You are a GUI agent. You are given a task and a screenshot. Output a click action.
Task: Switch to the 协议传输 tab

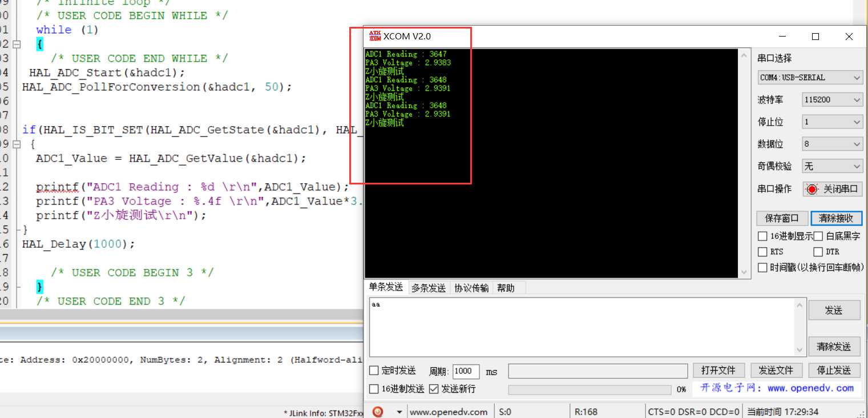471,288
